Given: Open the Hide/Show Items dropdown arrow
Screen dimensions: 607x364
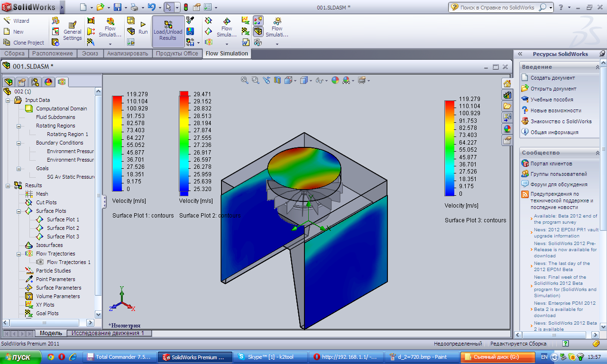Looking at the screenshot, I should [327, 81].
